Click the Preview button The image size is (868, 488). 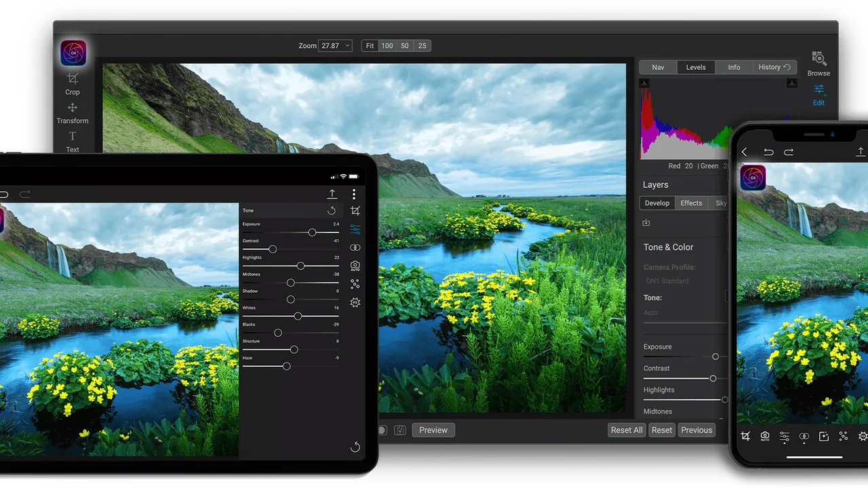pyautogui.click(x=433, y=430)
